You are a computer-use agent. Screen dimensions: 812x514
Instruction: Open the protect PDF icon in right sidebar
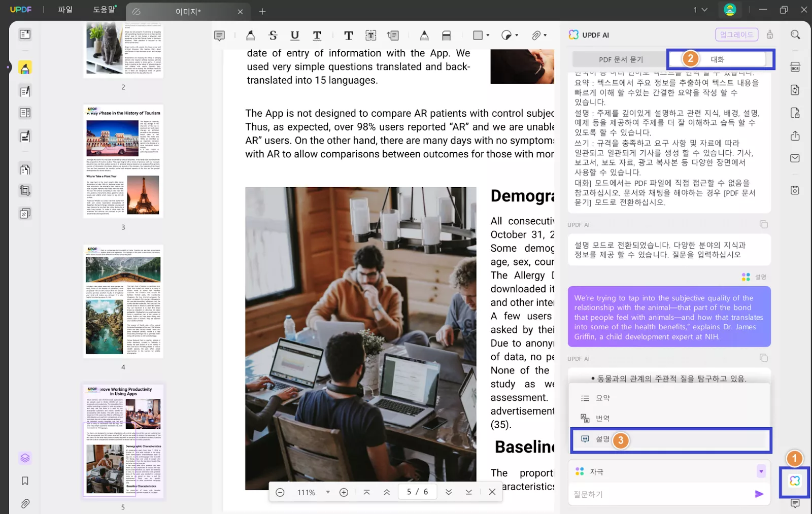click(x=795, y=113)
